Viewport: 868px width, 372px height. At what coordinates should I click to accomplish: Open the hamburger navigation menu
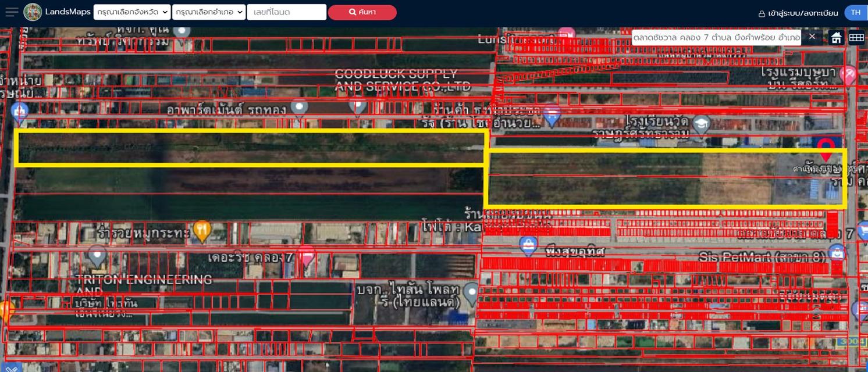point(11,12)
